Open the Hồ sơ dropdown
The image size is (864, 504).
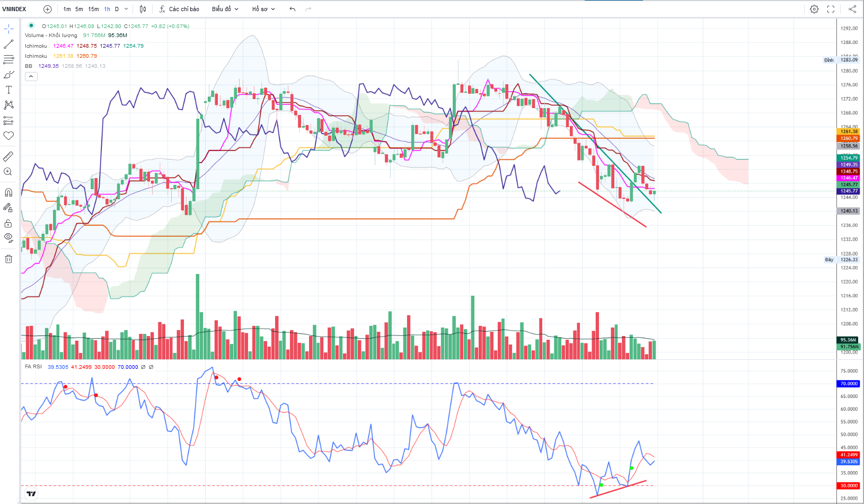263,9
